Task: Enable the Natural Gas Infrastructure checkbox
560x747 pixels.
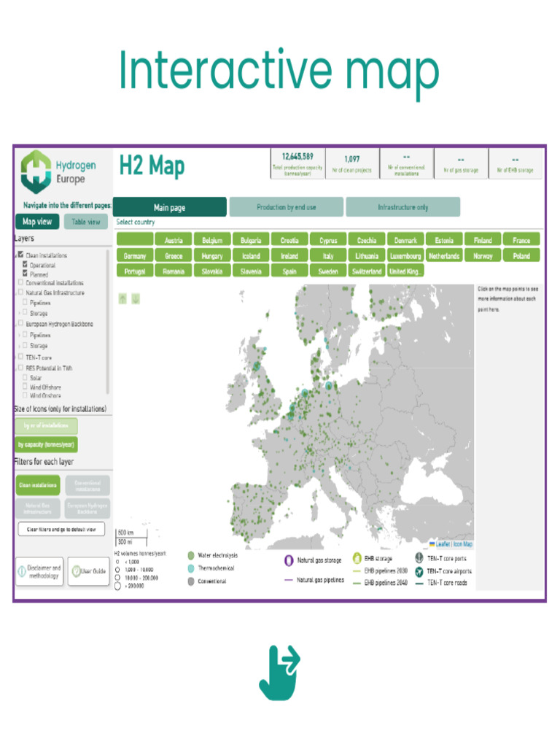Action: 20,292
